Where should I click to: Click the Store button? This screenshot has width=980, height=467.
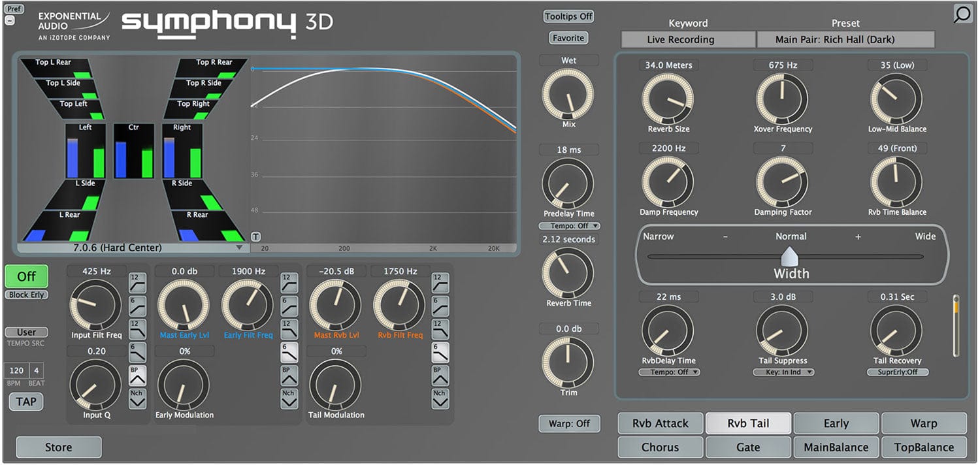59,447
